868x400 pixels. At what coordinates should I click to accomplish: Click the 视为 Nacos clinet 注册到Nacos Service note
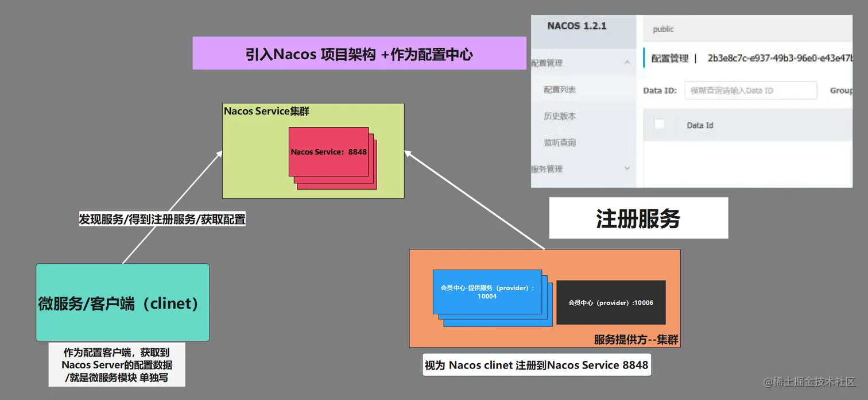(x=537, y=365)
